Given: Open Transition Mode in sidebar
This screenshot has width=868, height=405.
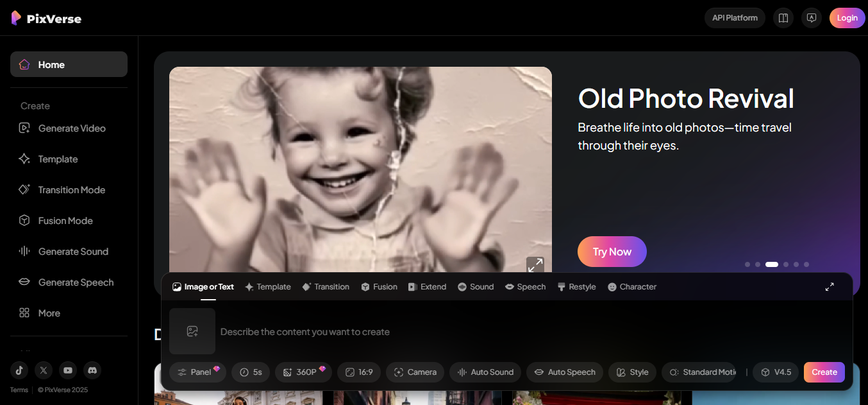Looking at the screenshot, I should pos(69,190).
